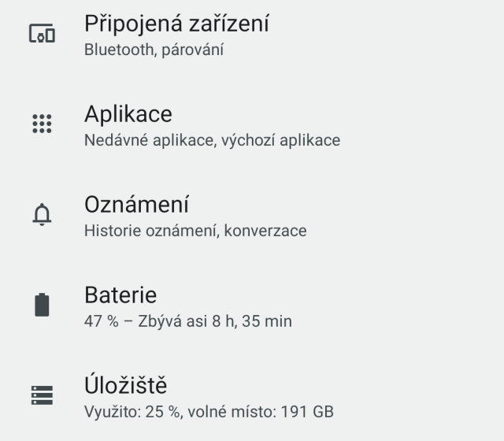Tap the apps grid icon
The width and height of the screenshot is (504, 441).
click(x=42, y=124)
